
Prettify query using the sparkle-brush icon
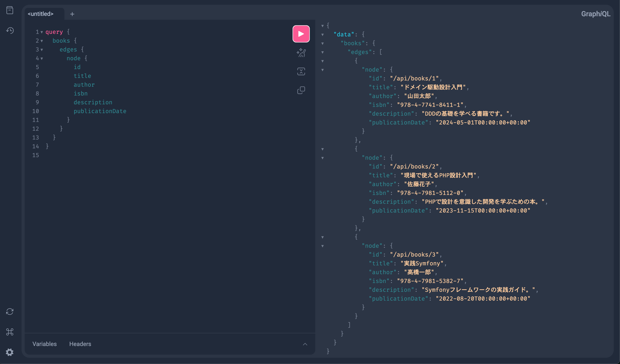[x=301, y=53]
